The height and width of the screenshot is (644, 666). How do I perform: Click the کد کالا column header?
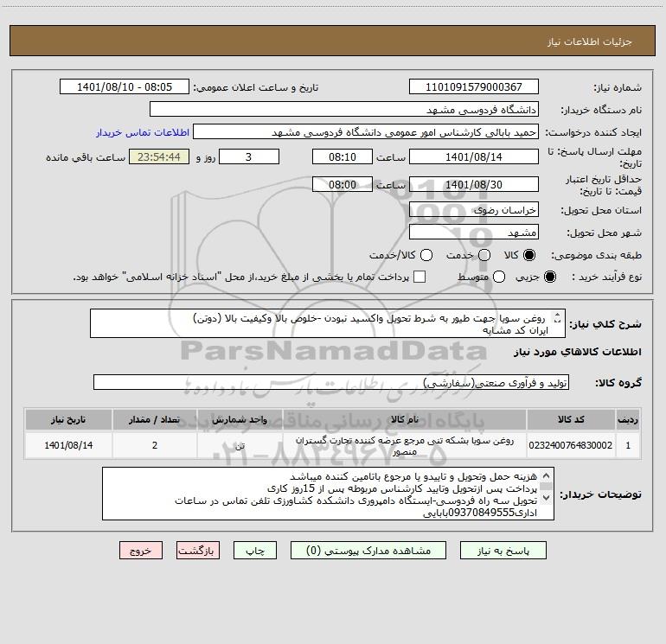point(571,419)
